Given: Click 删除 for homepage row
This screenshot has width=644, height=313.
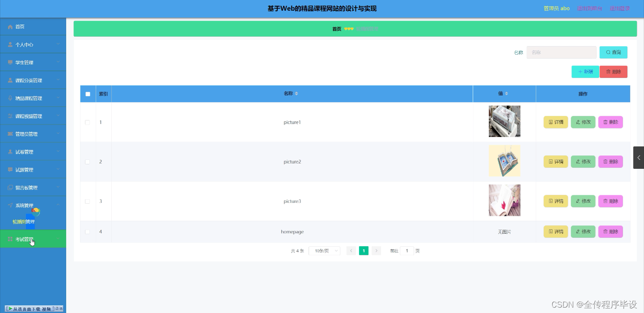Looking at the screenshot, I should [x=610, y=232].
